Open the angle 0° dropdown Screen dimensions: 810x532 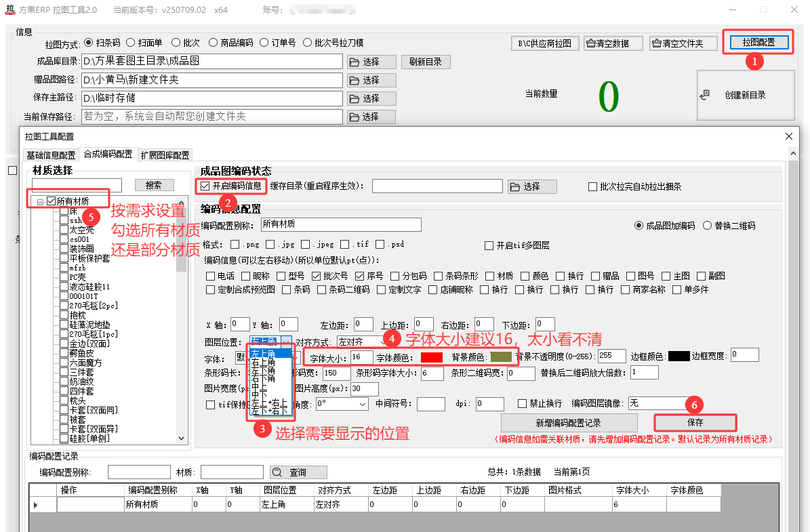tap(342, 404)
